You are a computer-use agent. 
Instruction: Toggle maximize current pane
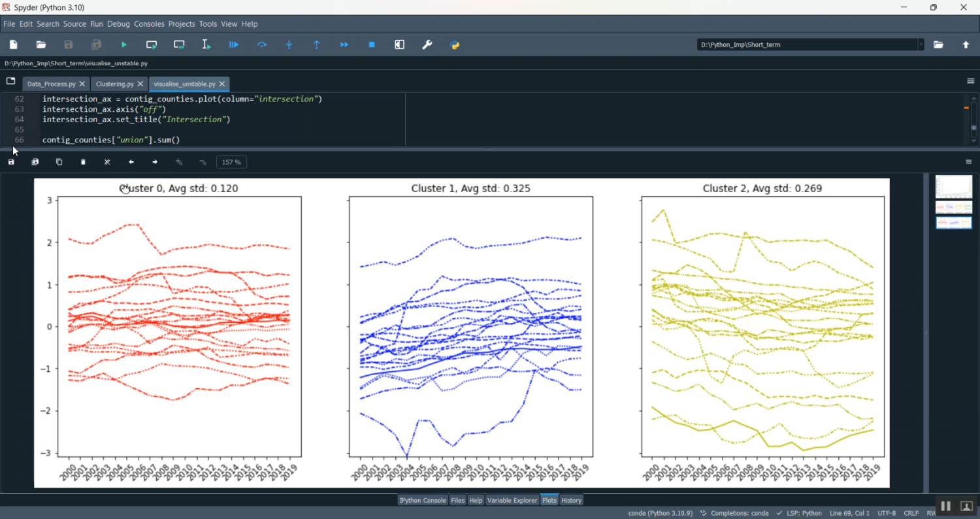pos(400,44)
